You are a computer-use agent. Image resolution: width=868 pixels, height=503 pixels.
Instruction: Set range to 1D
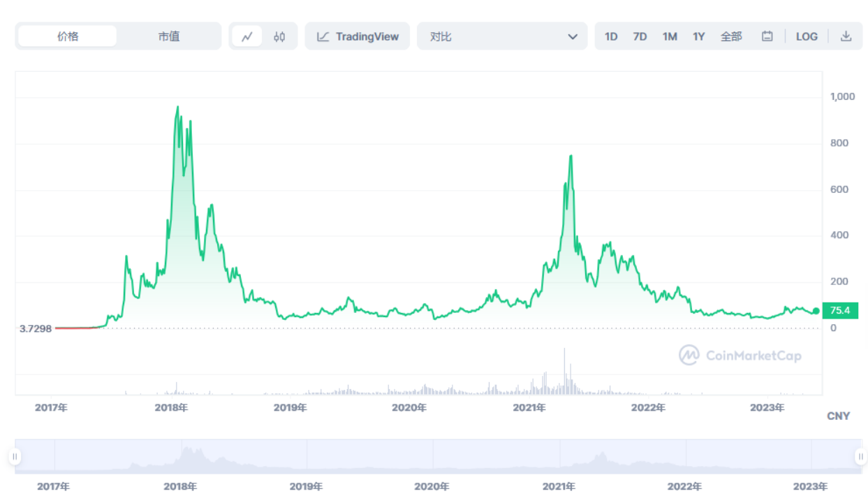coord(611,36)
